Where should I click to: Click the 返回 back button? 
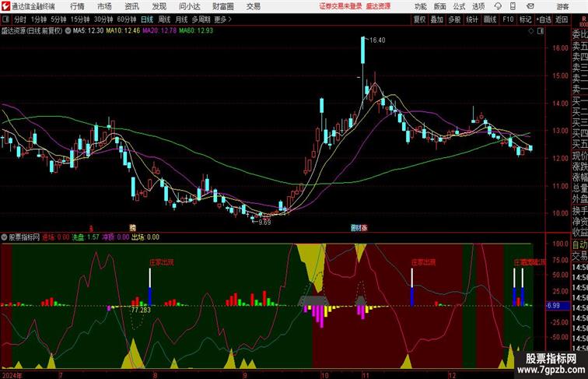click(x=562, y=19)
